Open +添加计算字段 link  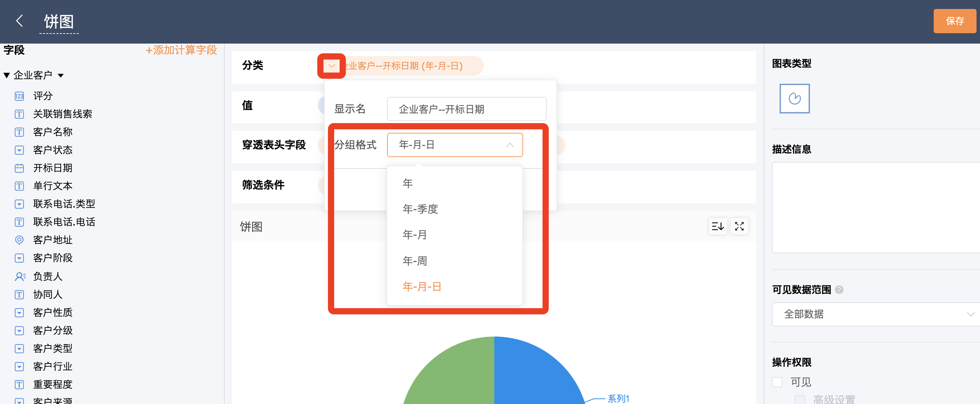click(x=181, y=50)
